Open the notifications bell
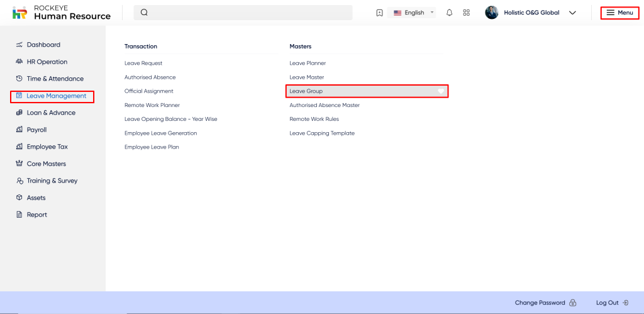This screenshot has width=644, height=314. [449, 13]
